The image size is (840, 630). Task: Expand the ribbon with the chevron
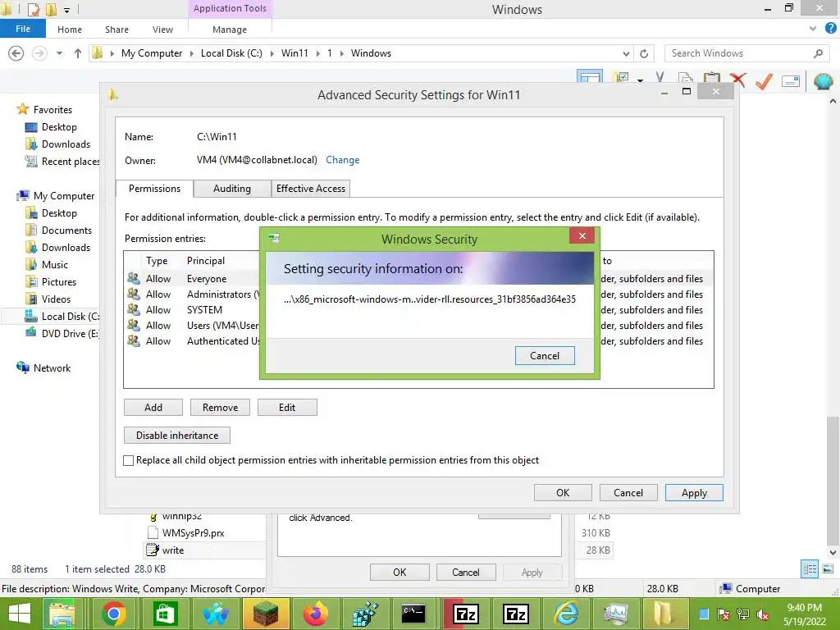(x=813, y=29)
